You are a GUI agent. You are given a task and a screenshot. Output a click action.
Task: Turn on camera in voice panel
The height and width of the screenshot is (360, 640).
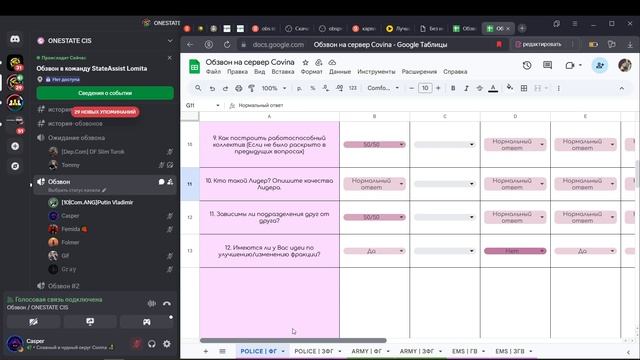coord(33,322)
